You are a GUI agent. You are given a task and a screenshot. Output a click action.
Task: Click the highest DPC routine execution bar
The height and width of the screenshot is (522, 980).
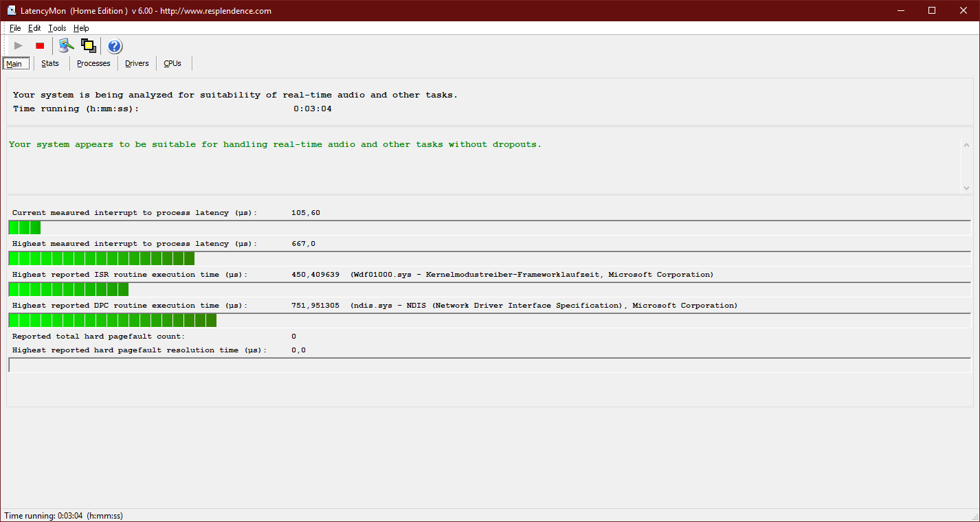489,321
